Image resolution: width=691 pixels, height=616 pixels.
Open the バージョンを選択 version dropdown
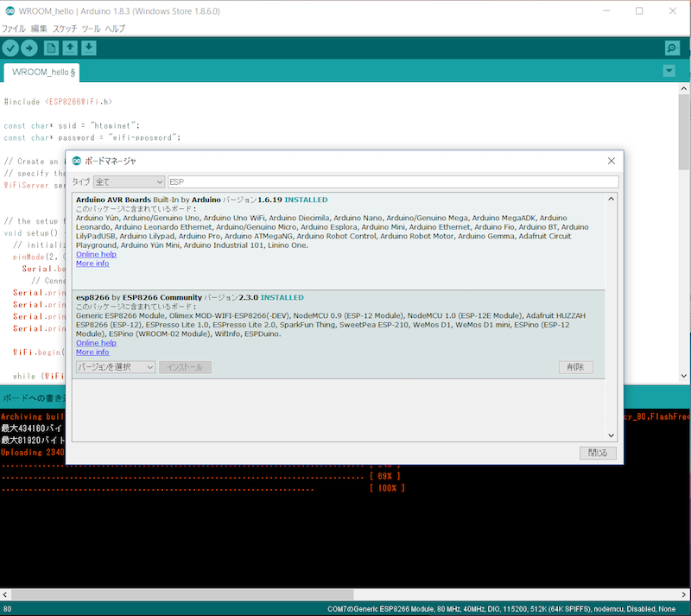116,367
